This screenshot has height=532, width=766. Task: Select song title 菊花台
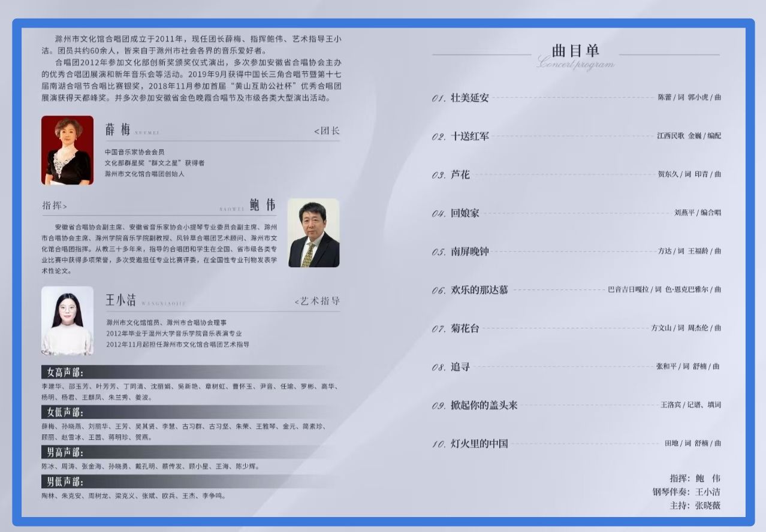point(465,328)
